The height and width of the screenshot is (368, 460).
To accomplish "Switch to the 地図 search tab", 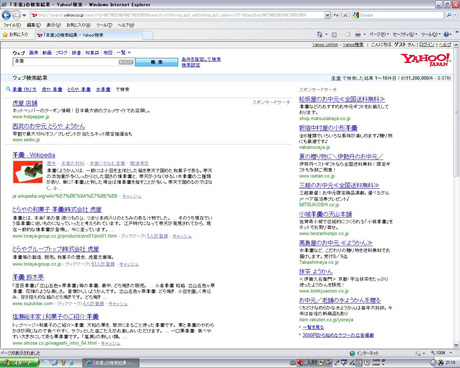I will [108, 53].
